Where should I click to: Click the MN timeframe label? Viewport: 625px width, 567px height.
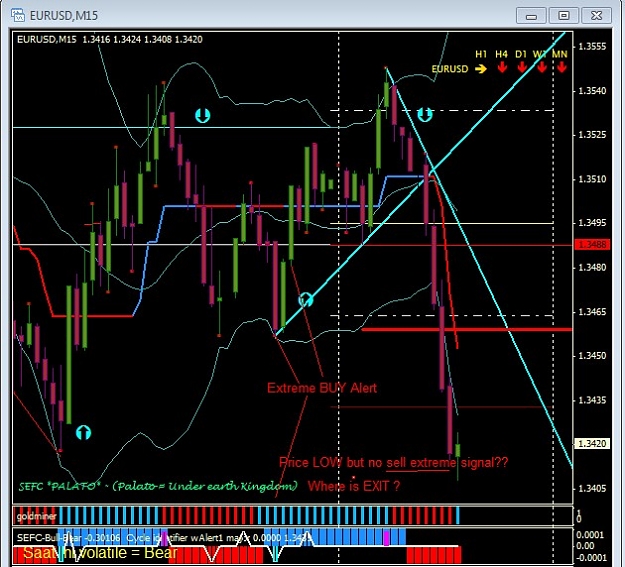coord(560,54)
